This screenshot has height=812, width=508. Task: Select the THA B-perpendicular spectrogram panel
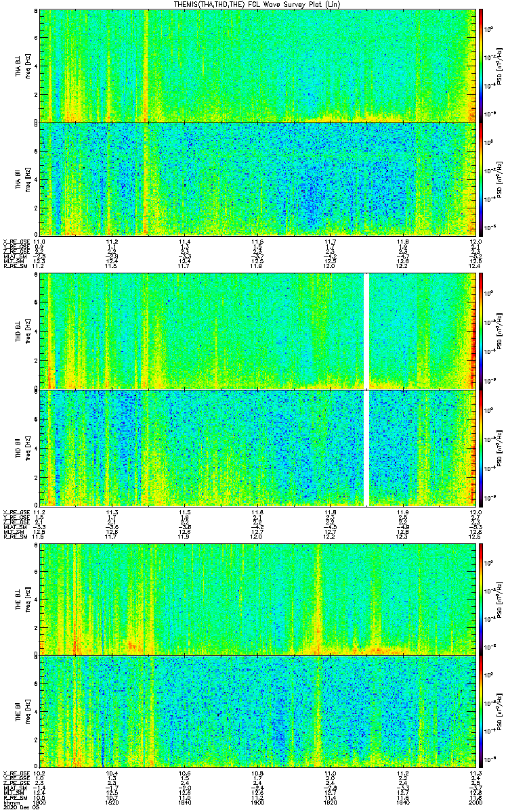pyautogui.click(x=257, y=66)
